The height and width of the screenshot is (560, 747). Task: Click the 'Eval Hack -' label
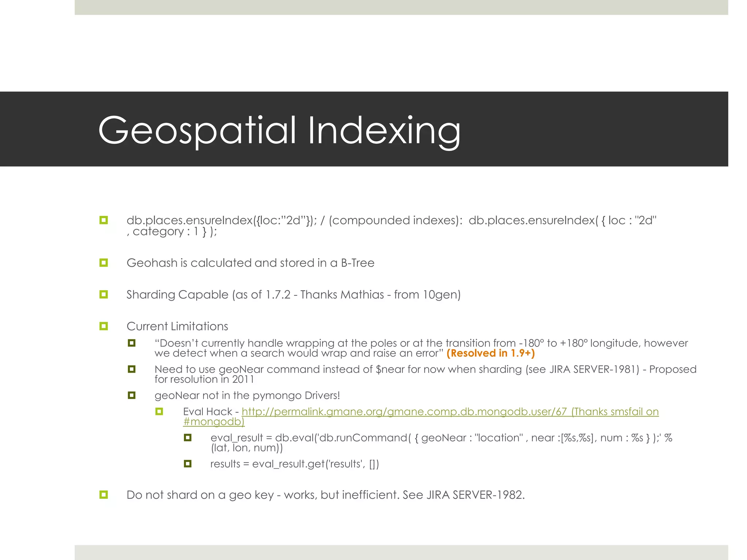click(211, 412)
